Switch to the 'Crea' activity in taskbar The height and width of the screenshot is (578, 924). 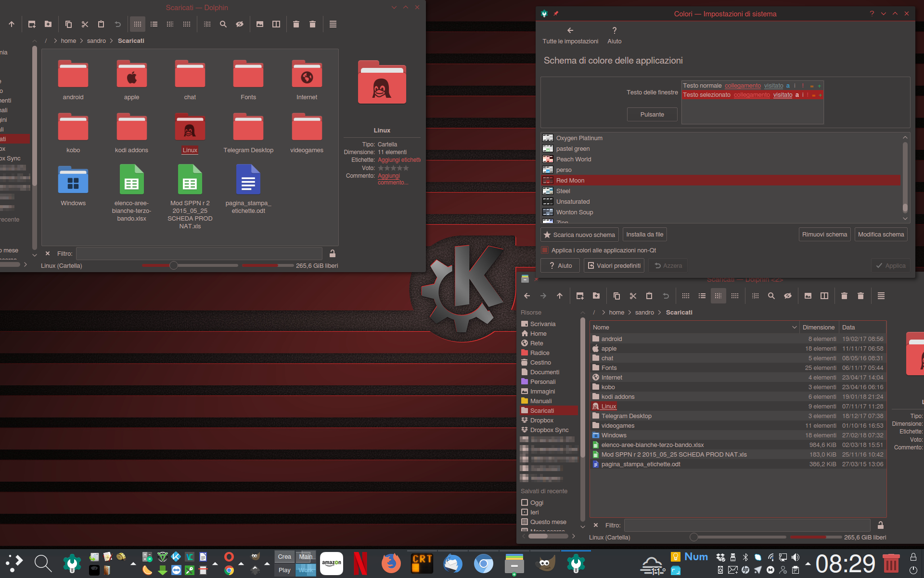(x=284, y=557)
